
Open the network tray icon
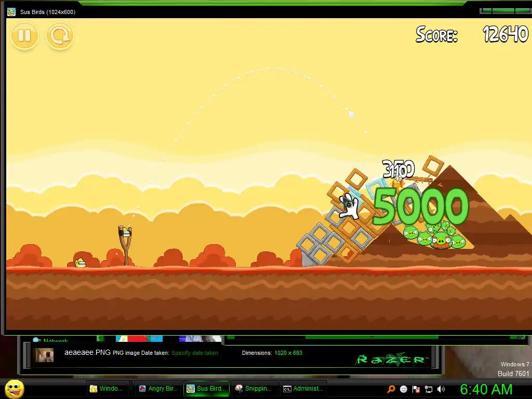[x=429, y=389]
